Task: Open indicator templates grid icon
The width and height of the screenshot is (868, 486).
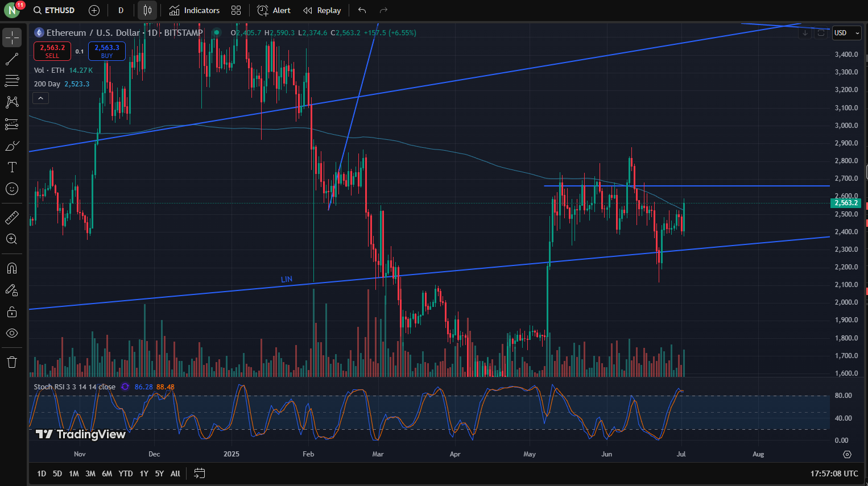Action: (236, 10)
